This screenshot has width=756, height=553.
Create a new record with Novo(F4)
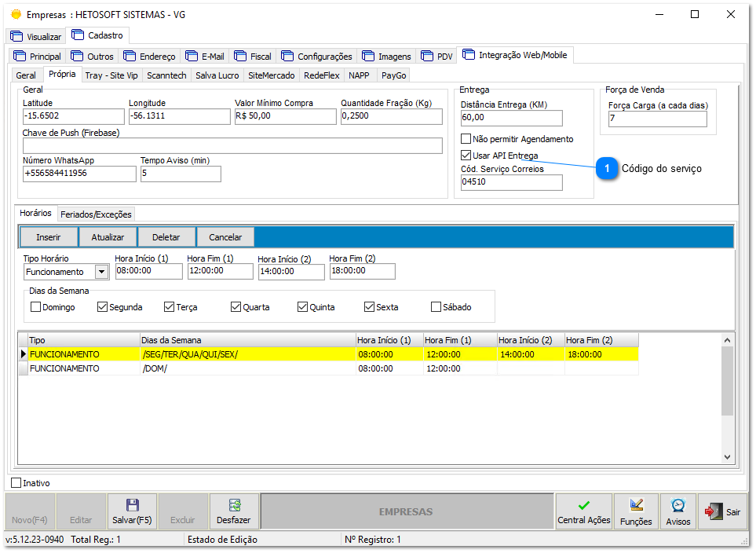coord(27,511)
